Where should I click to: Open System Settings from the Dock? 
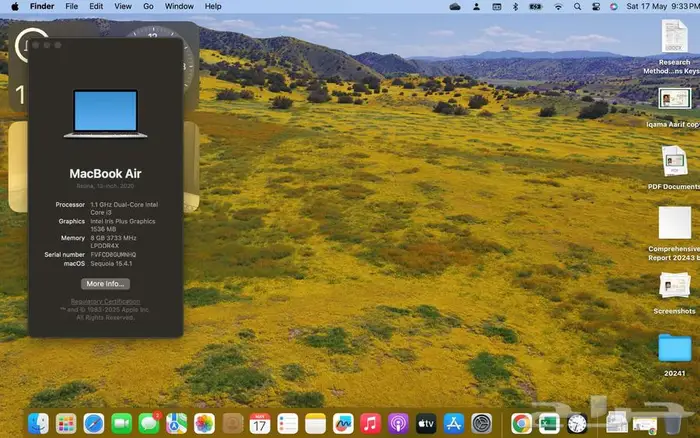[481, 423]
